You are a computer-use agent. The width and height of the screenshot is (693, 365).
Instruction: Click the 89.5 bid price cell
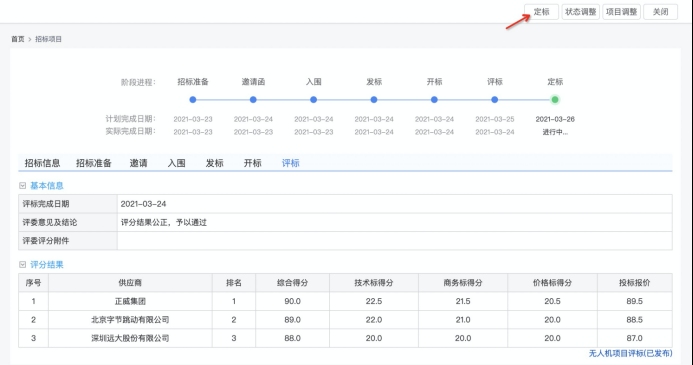(x=635, y=301)
